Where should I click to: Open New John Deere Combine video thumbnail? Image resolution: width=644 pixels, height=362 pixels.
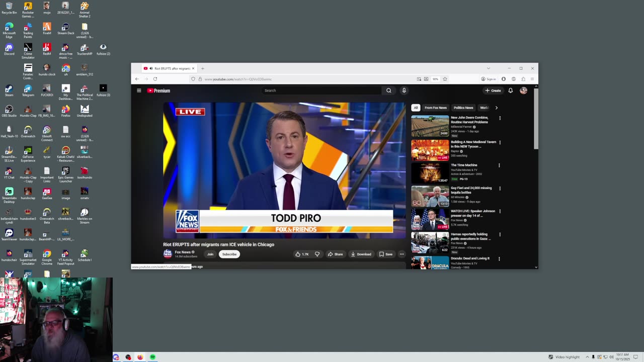(x=430, y=126)
